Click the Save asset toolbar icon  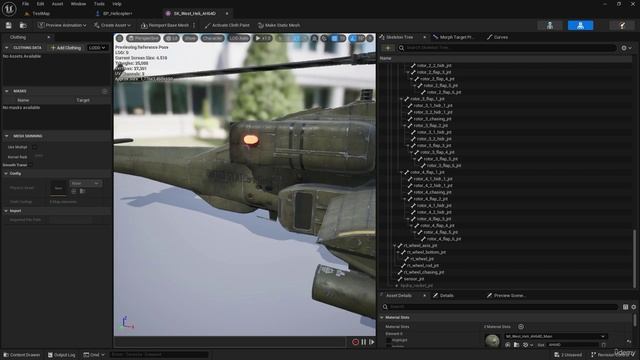coord(9,25)
